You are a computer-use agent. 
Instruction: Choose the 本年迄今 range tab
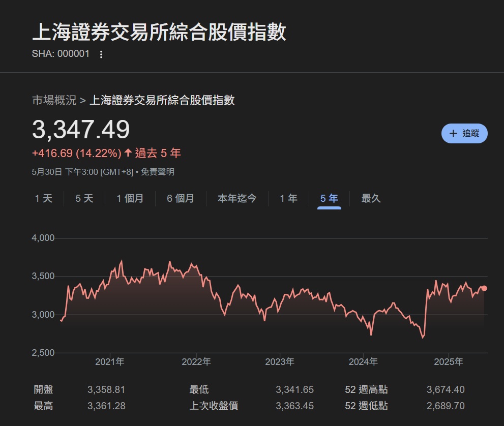point(237,198)
